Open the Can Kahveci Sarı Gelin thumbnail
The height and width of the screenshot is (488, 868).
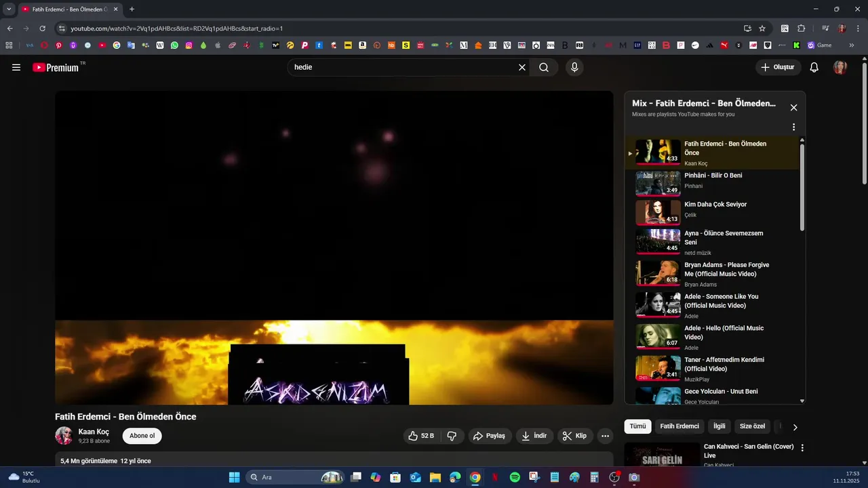pos(662,455)
